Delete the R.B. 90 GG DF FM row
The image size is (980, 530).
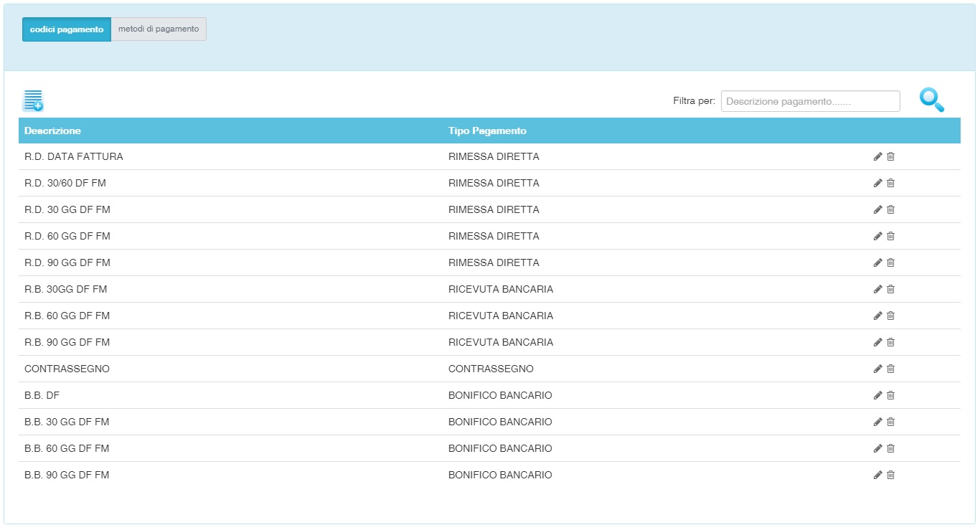point(891,342)
